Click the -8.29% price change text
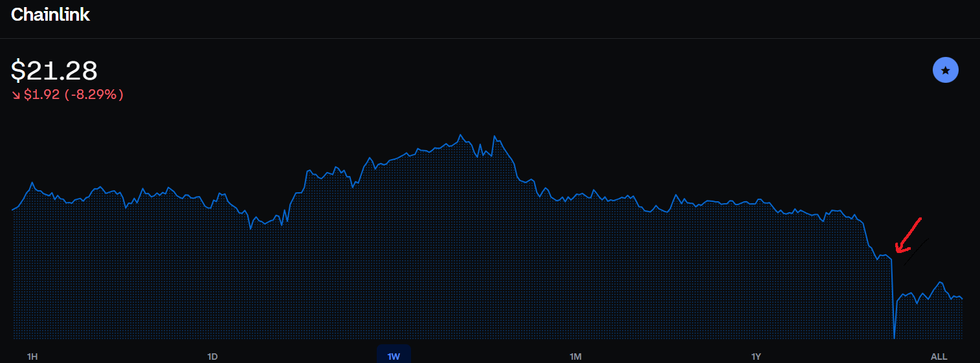Screen dimensions: 980x363 click(94, 94)
